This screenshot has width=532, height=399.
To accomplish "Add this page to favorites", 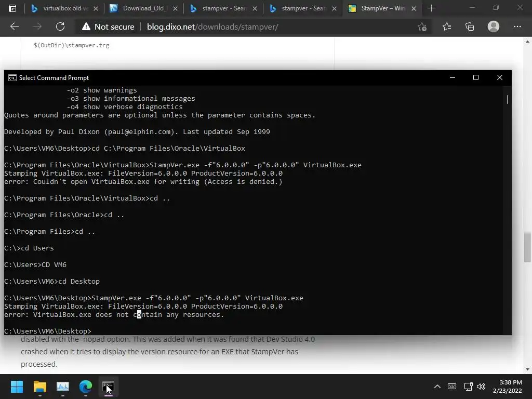I will (422, 27).
